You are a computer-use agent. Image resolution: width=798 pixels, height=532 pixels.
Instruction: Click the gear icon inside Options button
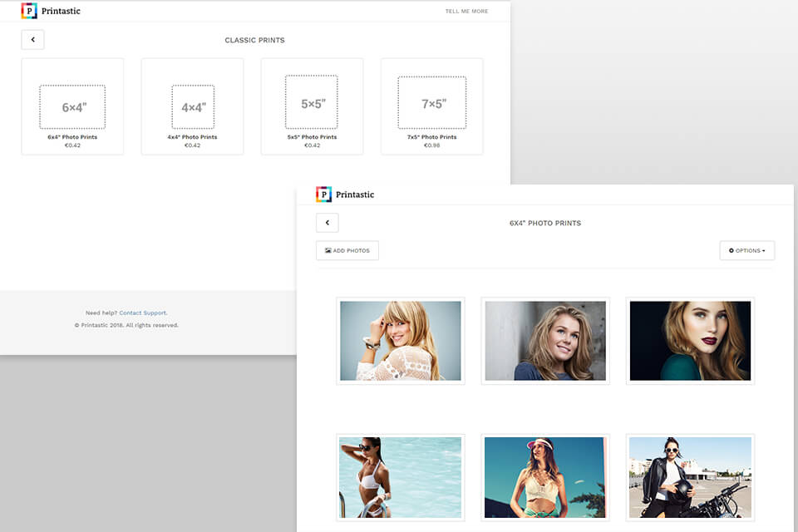[732, 250]
